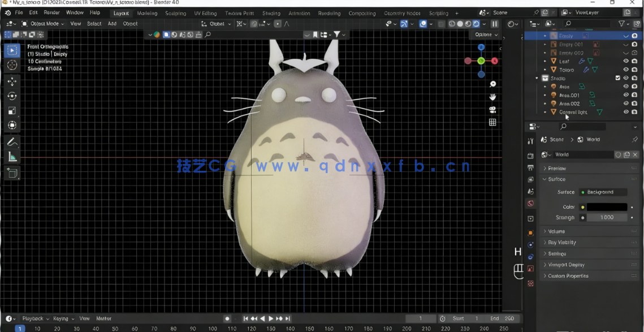Open the Add menu in the 3D viewport

click(x=112, y=24)
